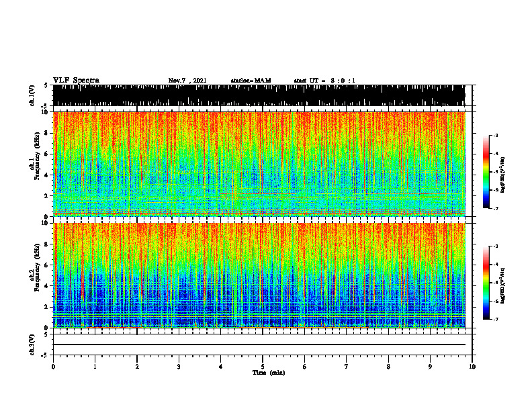
Task: Click time axis tick label '9'
Action: click(x=430, y=367)
